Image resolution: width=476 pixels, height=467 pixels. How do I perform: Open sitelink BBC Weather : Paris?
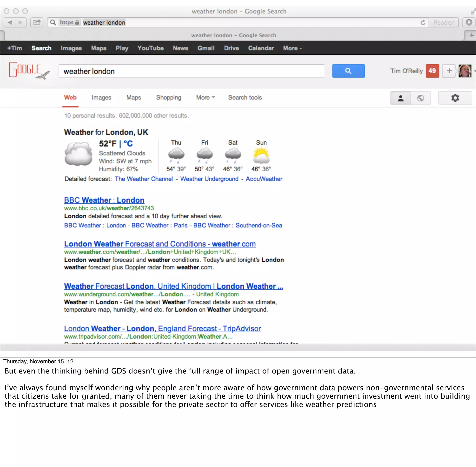pyautogui.click(x=160, y=225)
